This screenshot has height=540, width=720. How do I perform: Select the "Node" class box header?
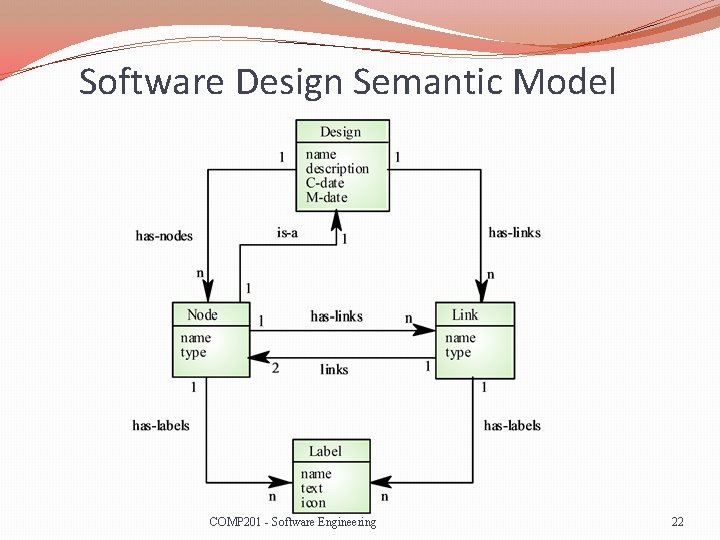coord(211,315)
